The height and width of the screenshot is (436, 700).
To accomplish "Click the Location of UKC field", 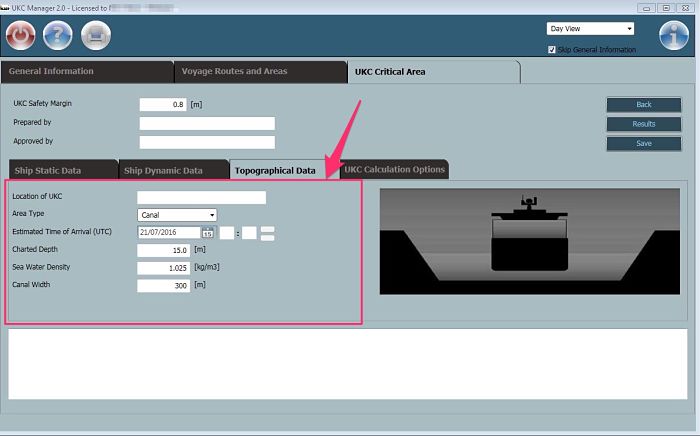I will coord(201,197).
